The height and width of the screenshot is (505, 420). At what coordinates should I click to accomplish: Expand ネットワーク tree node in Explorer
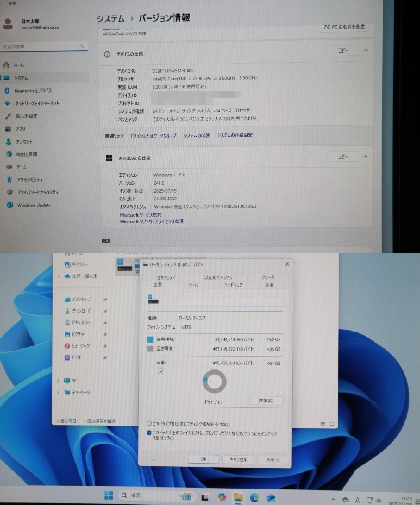click(x=58, y=392)
